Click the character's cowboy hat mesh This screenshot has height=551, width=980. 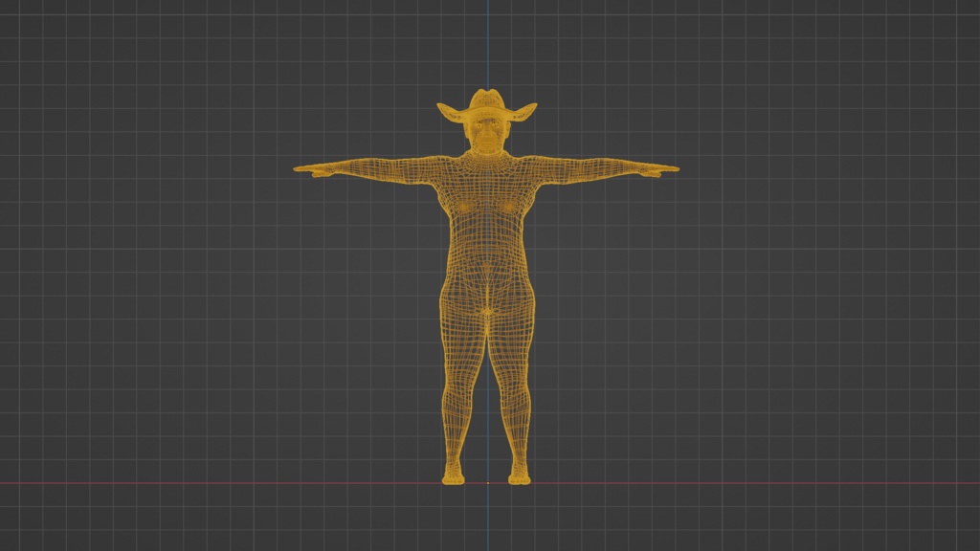coord(486,103)
